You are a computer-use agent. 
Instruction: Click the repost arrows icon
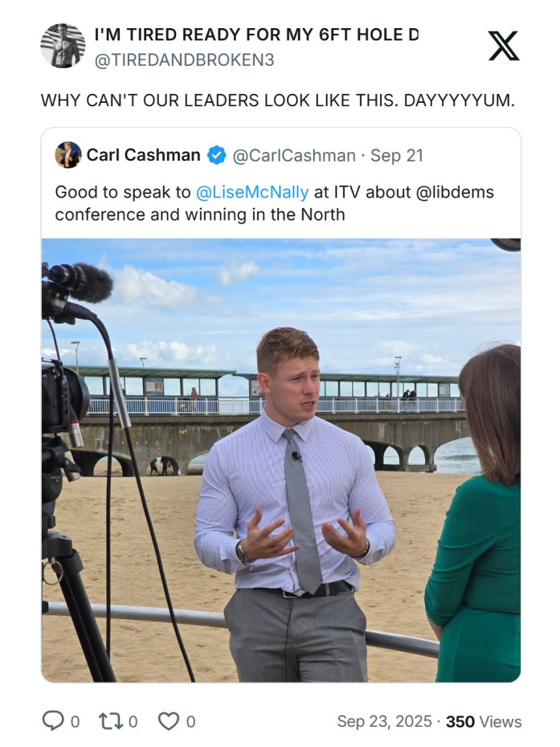111,720
